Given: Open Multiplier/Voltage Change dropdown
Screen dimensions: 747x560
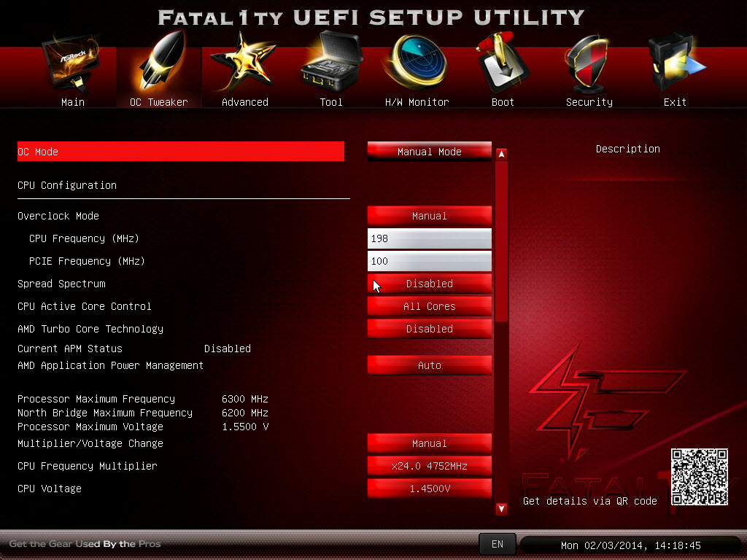Looking at the screenshot, I should (429, 443).
